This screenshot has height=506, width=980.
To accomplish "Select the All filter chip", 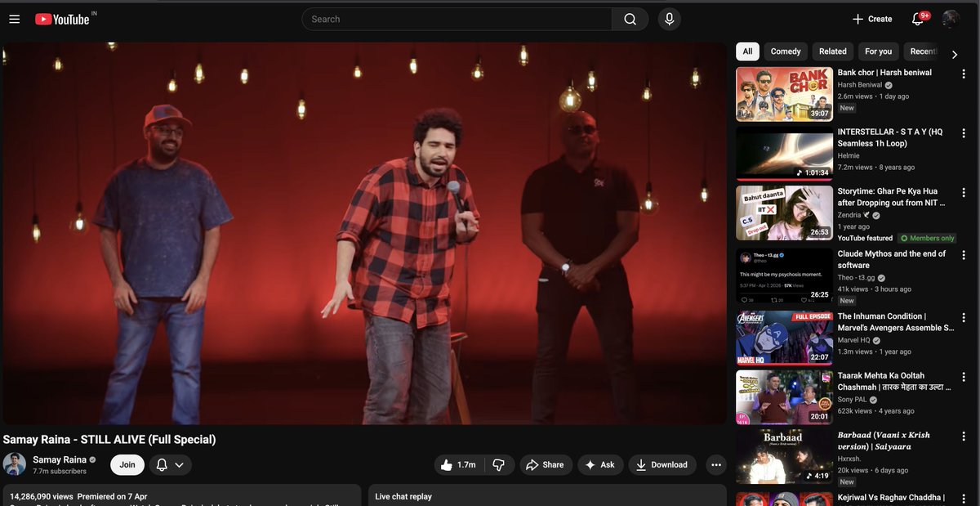I will pos(747,51).
